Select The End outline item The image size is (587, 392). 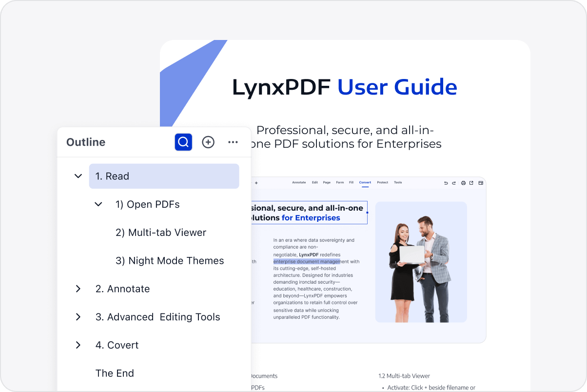click(115, 373)
